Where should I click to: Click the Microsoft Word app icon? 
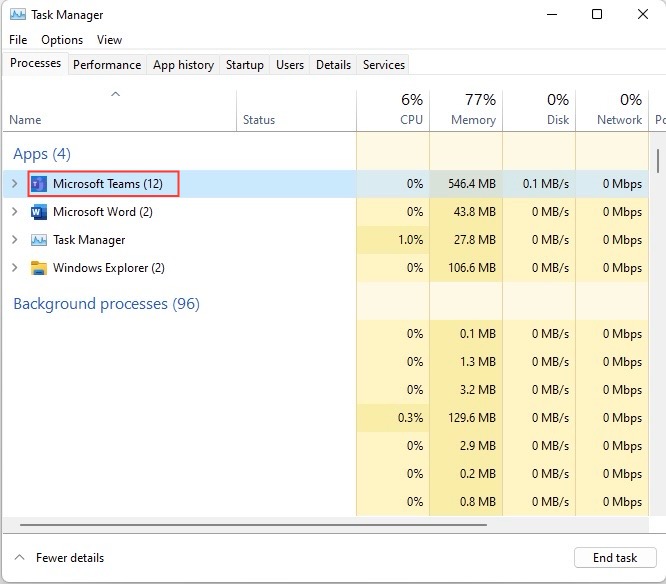click(x=39, y=212)
